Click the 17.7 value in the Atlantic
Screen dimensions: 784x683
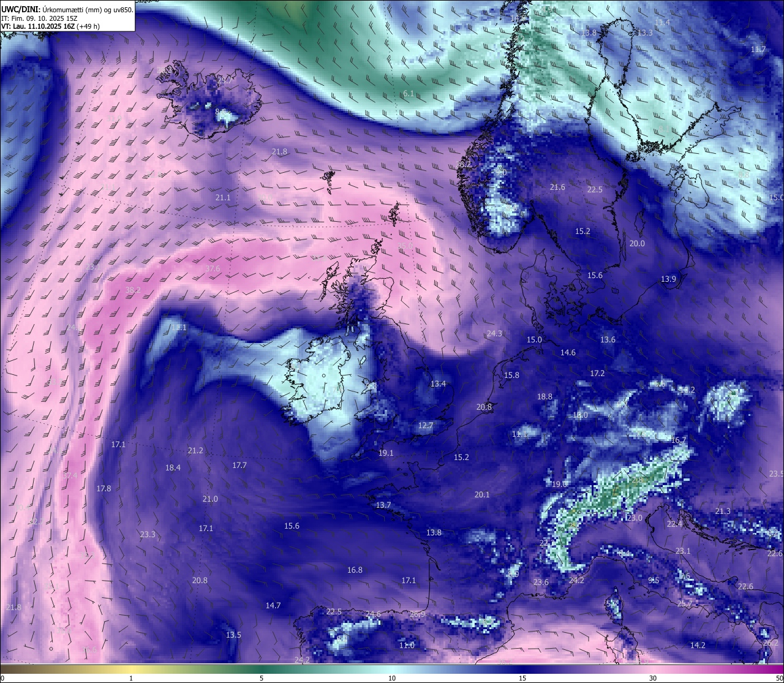(x=239, y=465)
